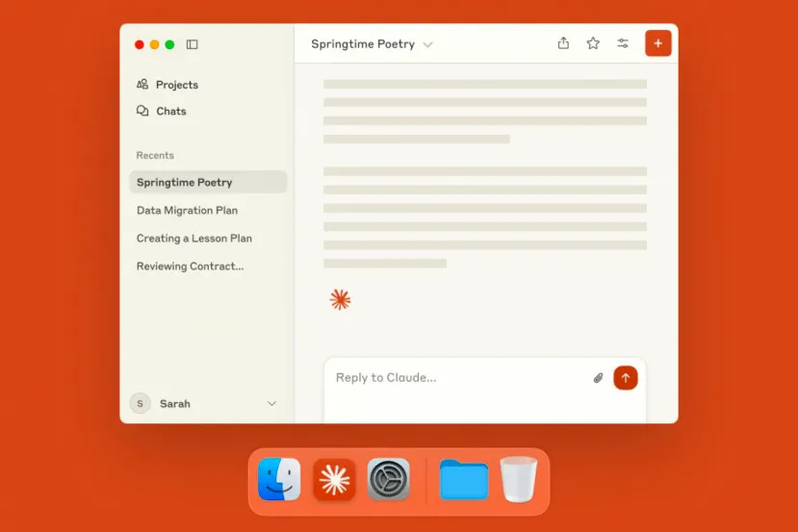Open Claude app in the dock

pos(334,479)
